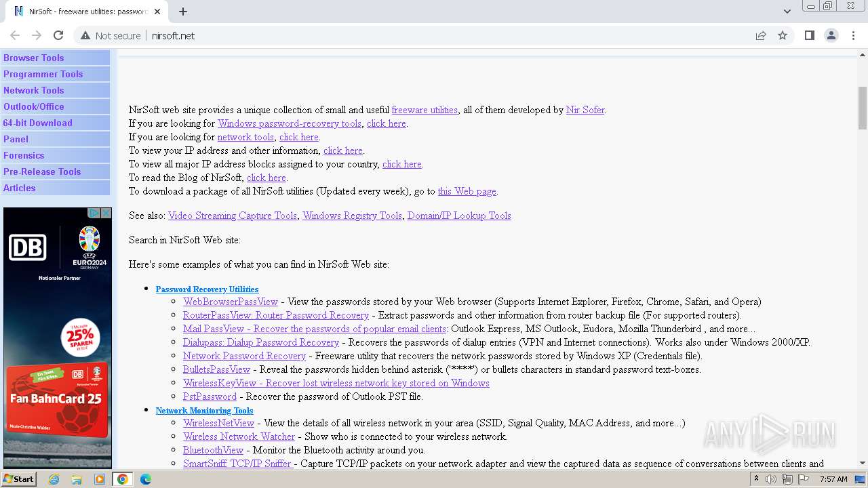The width and height of the screenshot is (868, 488).
Task: Open the Chrome profile avatar menu
Action: (831, 35)
